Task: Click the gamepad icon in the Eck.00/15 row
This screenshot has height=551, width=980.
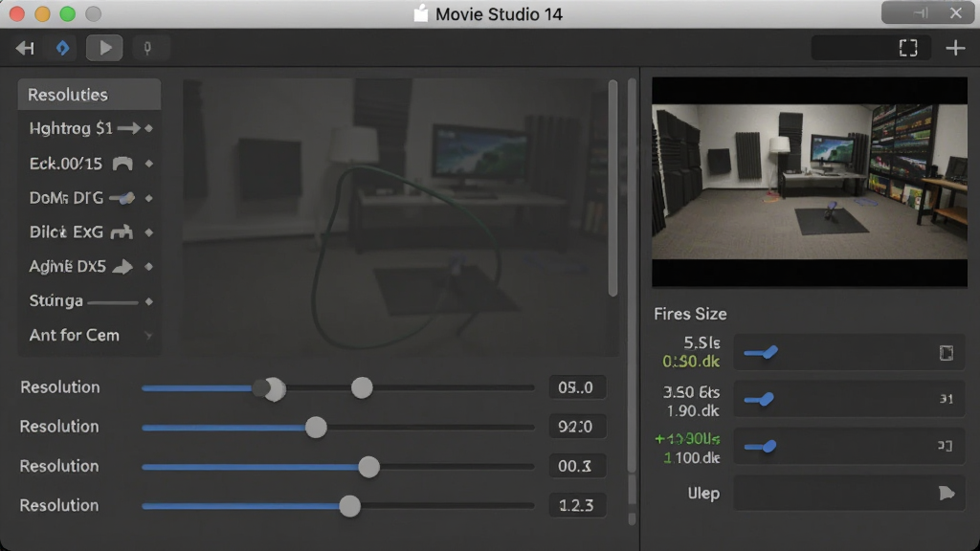Action: [x=122, y=164]
